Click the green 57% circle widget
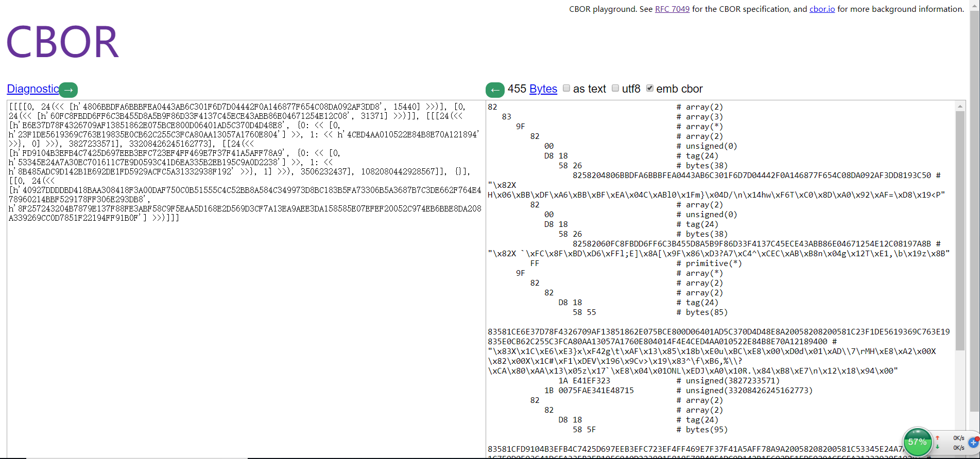 [917, 442]
